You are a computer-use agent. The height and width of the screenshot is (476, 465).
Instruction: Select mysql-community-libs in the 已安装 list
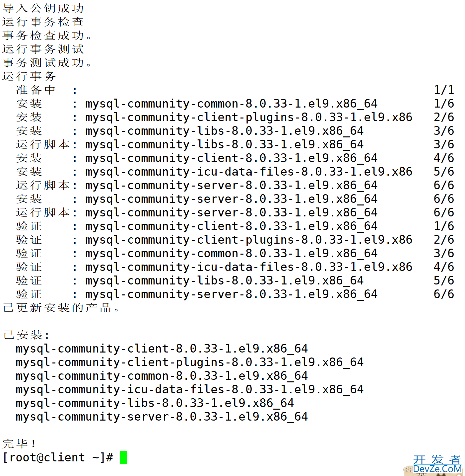coord(155,403)
